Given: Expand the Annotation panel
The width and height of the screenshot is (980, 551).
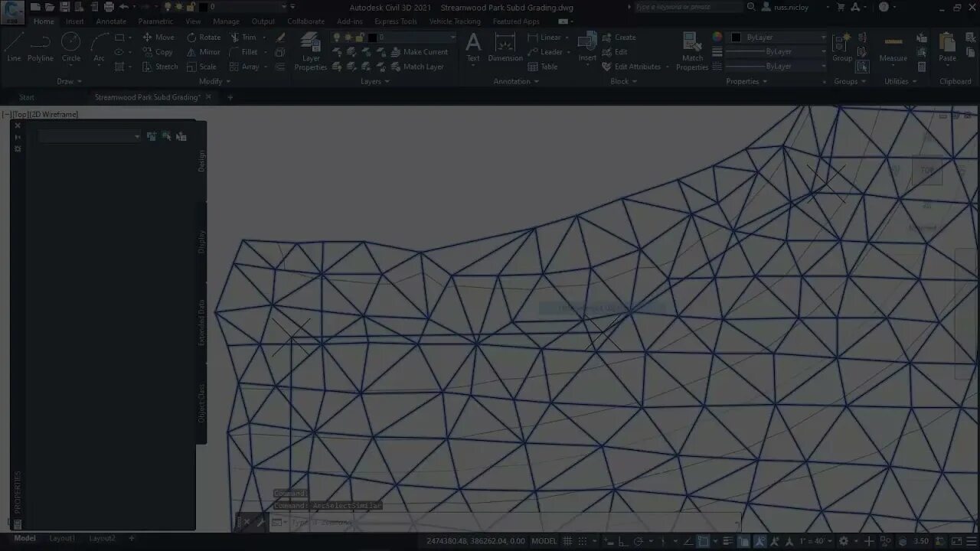Looking at the screenshot, I should pyautogui.click(x=516, y=81).
